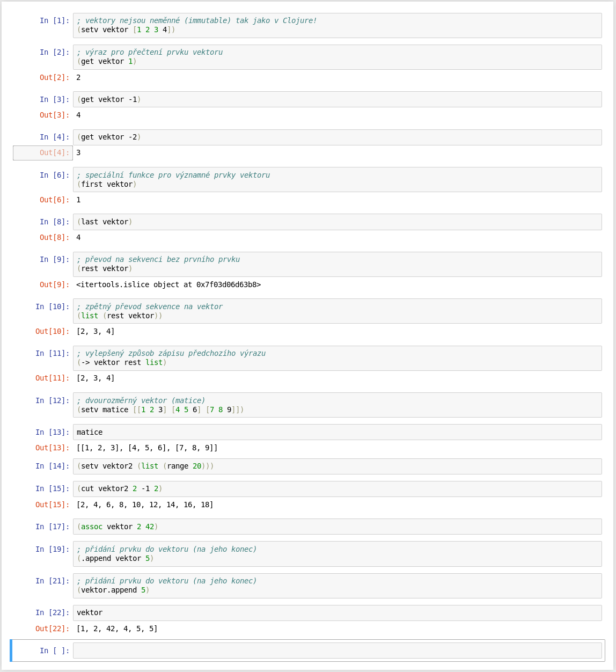Viewport: 616px width, 672px height.
Task: Click the In [17]: prompt label
Action: pos(53,527)
